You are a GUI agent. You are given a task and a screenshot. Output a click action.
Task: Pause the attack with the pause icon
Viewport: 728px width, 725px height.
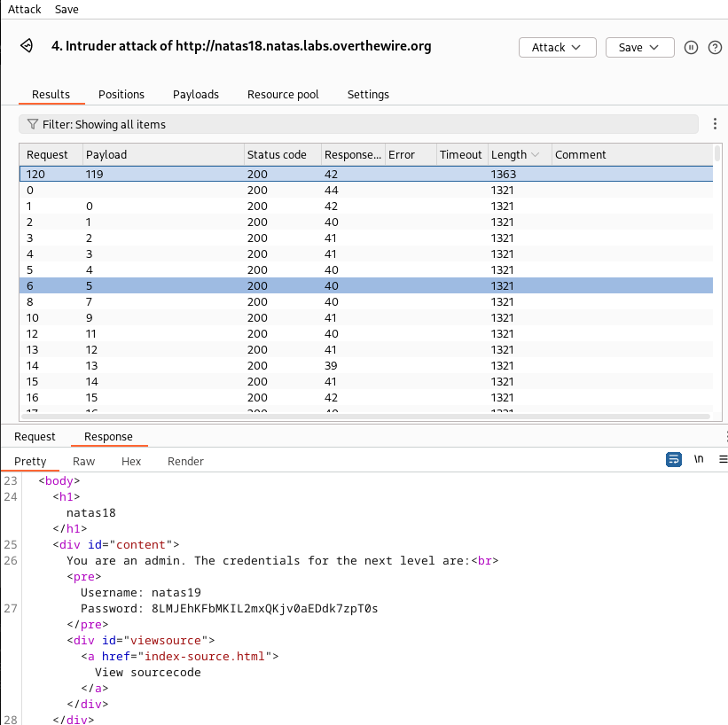coord(691,47)
